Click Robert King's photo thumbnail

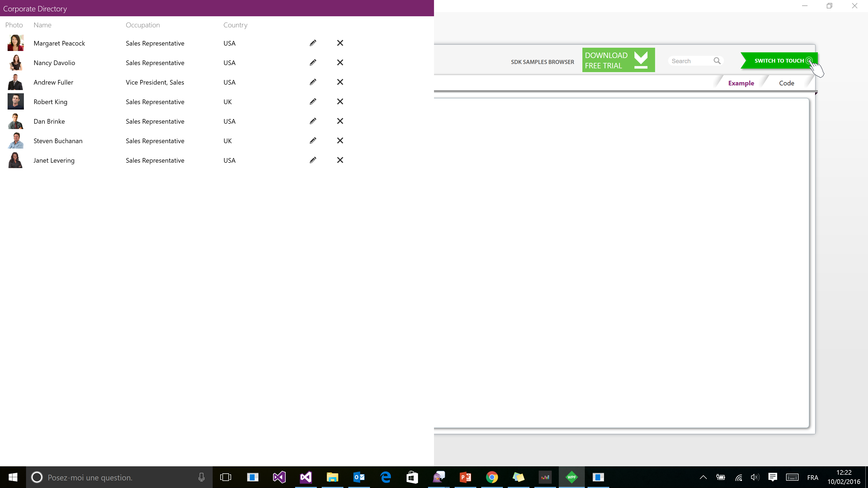click(15, 102)
